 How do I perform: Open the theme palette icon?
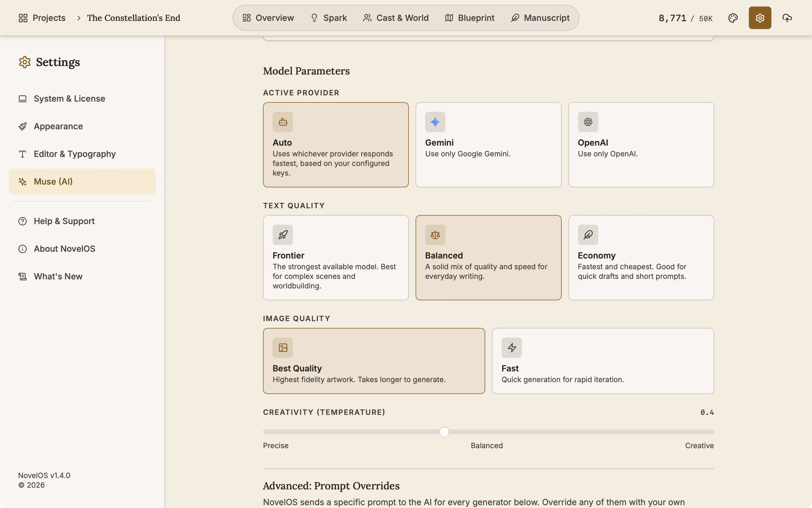(x=733, y=18)
